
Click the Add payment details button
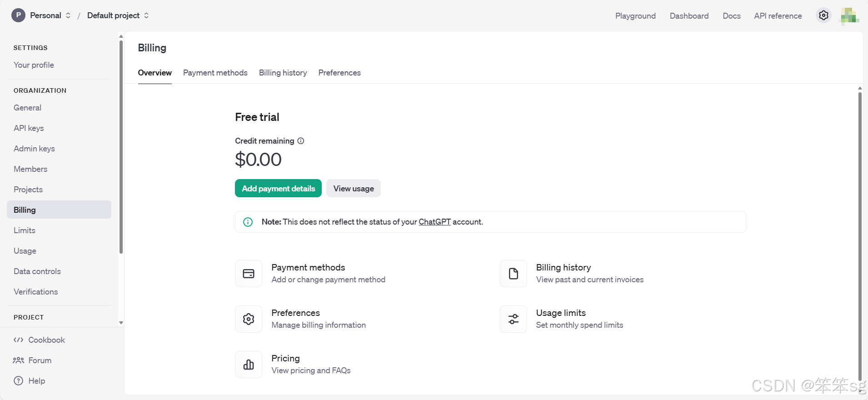pos(278,188)
